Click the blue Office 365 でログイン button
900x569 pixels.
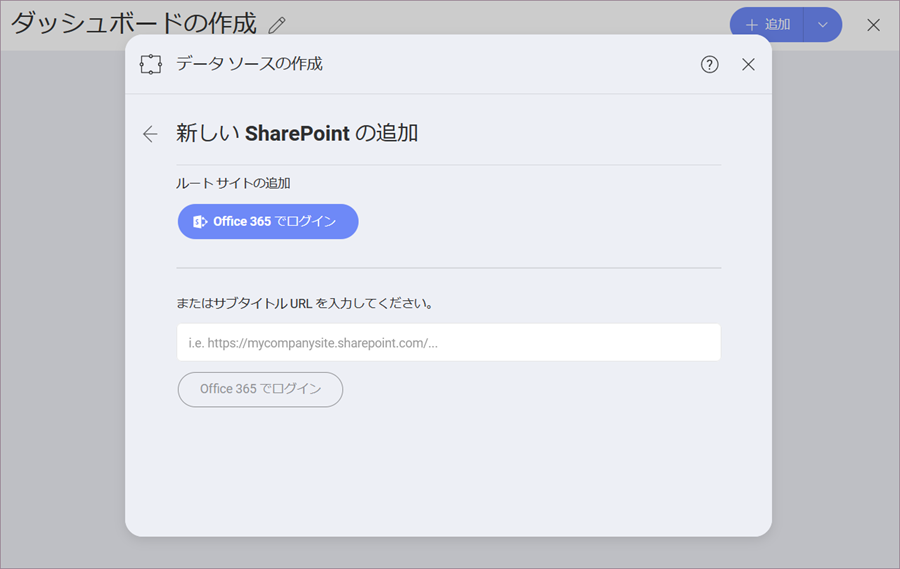[268, 222]
